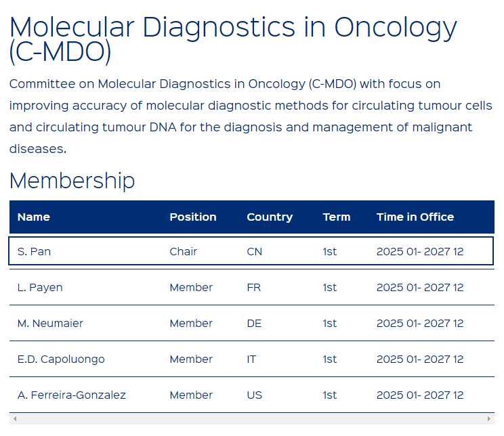The width and height of the screenshot is (504, 436).
Task: Click the CN country cell
Action: point(255,252)
